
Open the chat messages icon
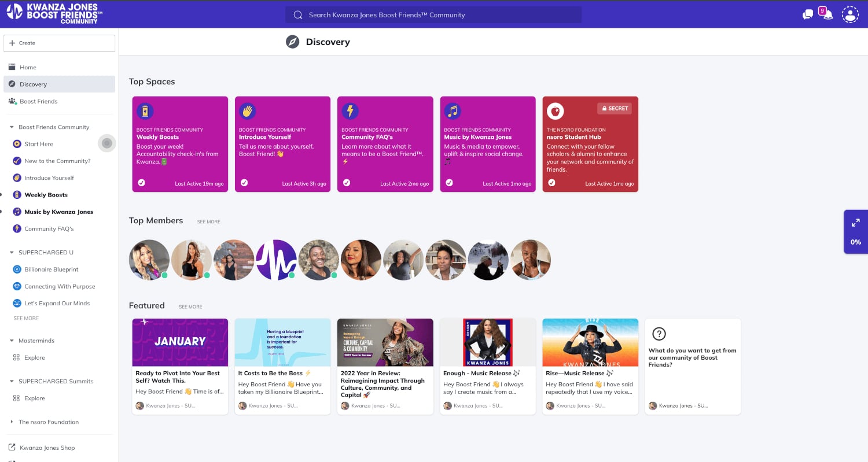(x=808, y=15)
